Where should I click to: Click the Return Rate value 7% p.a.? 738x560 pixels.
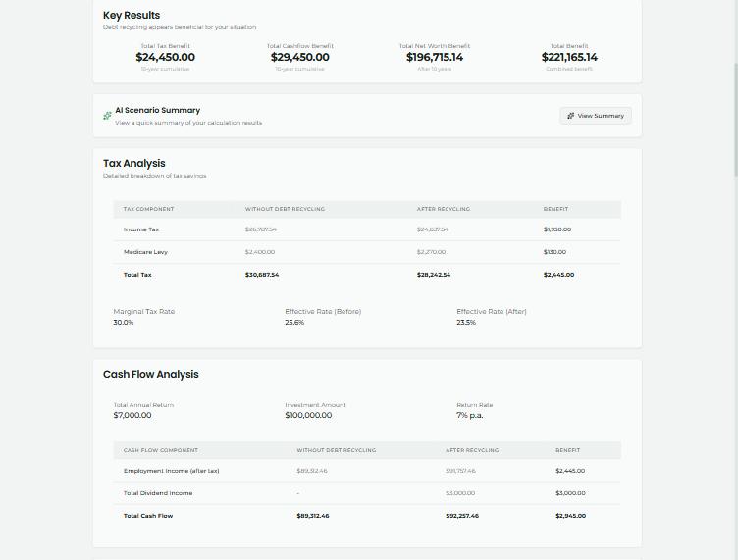coord(470,415)
